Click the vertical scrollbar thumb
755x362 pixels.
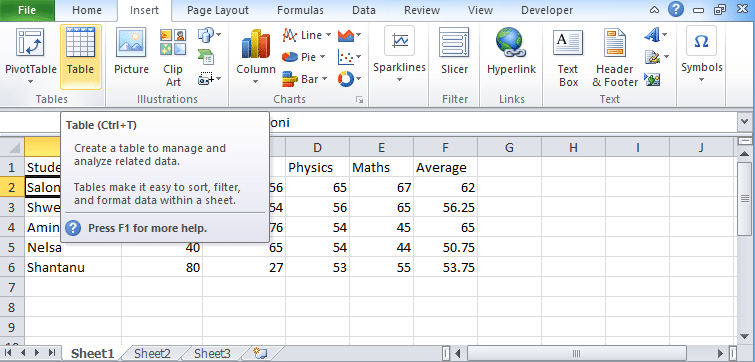tap(744, 198)
